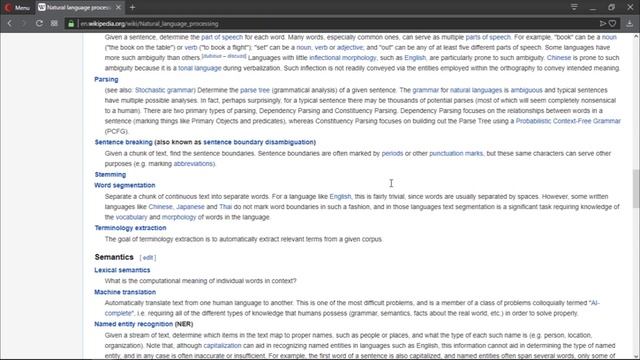The width and height of the screenshot is (640, 360).
Task: Reload the page with refresh icon
Action: click(39, 24)
